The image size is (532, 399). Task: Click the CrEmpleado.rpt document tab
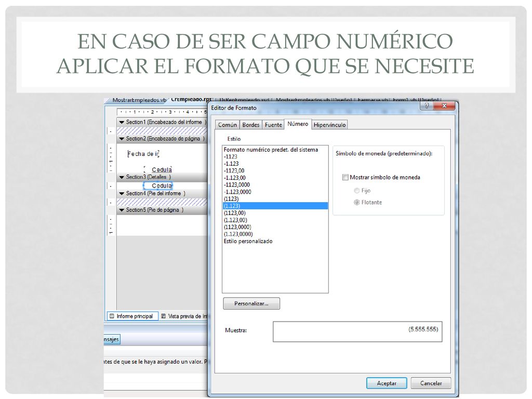click(191, 100)
